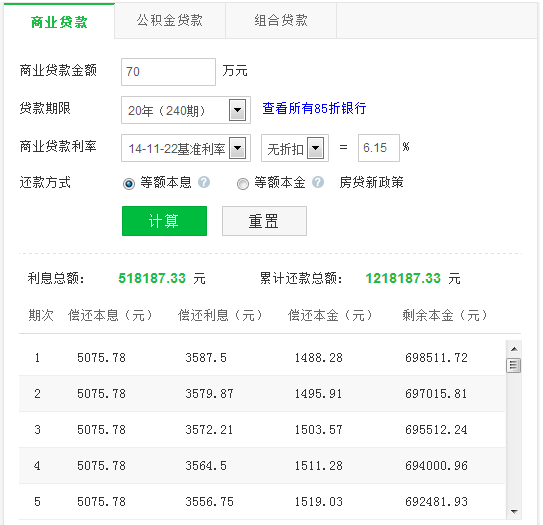
Task: Click the scrollbar down arrow
Action: point(514,511)
